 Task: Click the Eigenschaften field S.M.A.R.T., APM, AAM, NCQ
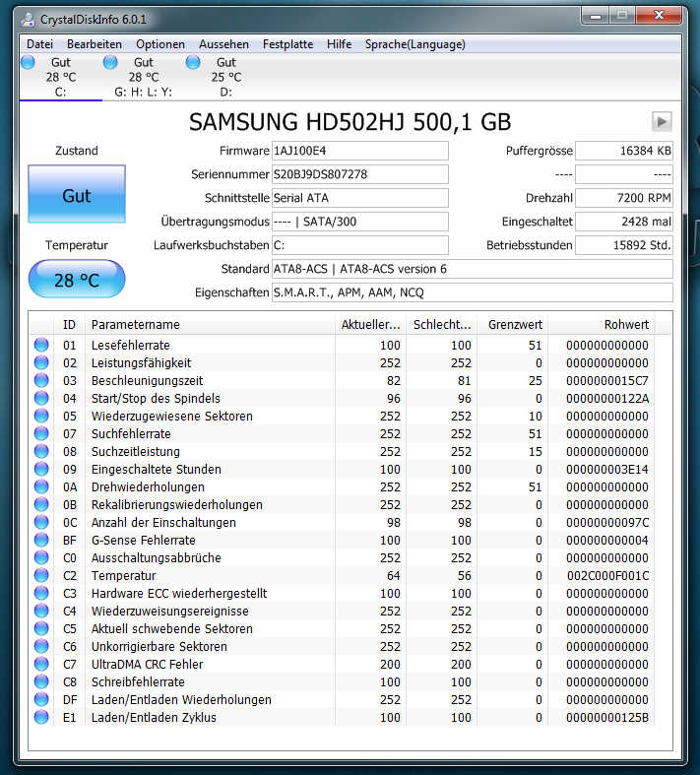(x=473, y=292)
